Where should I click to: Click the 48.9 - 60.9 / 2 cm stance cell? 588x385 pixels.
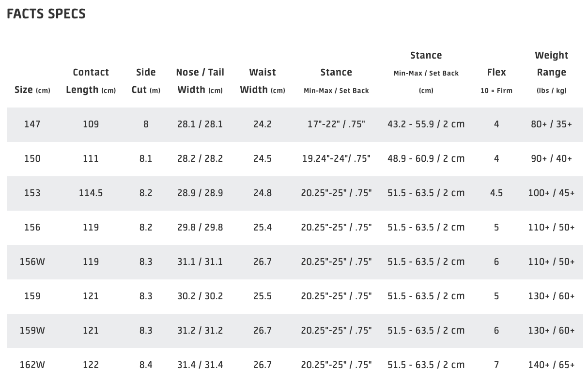coord(426,159)
